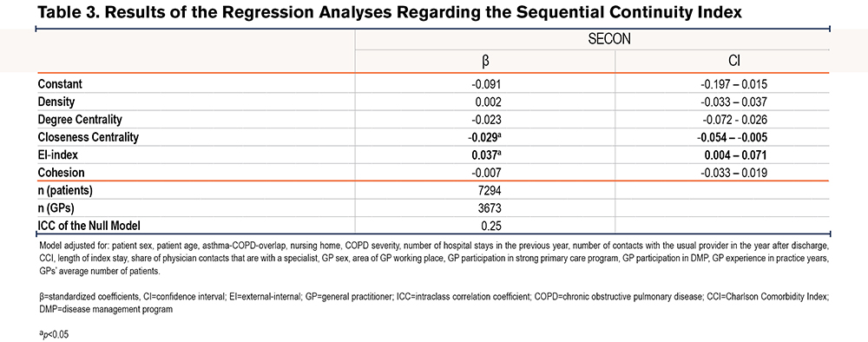Click the Density row label
Screen dimensions: 868x342
56,102
